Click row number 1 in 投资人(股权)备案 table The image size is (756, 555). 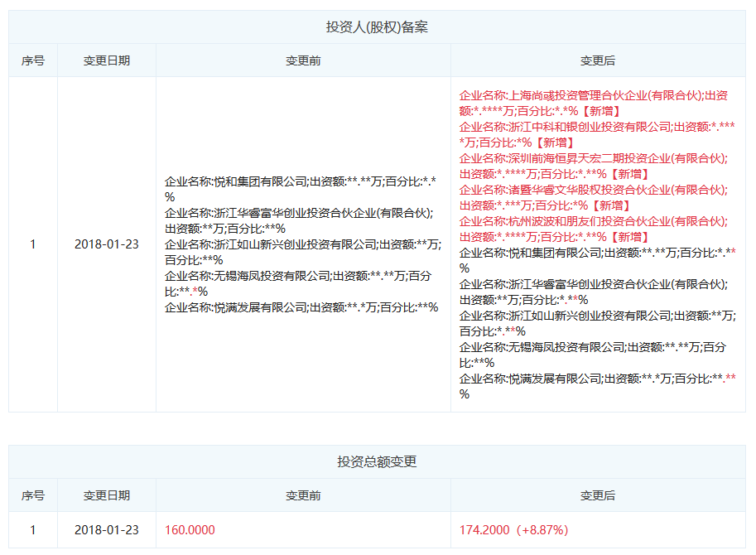33,244
